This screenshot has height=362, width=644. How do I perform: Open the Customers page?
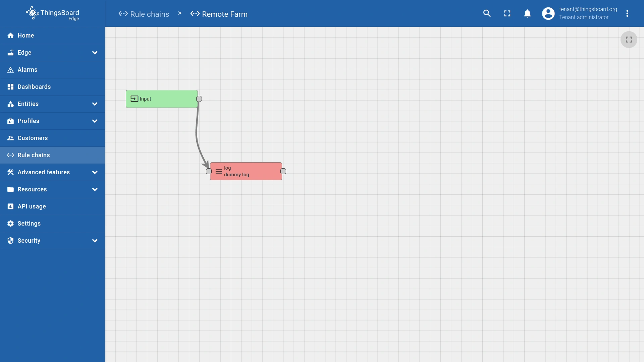(32, 138)
